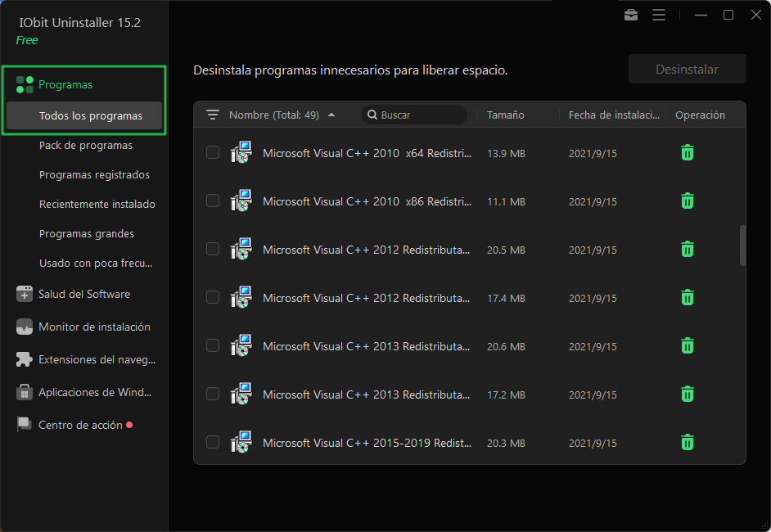Click installer icon of the 20.6 MB program
Screen dimensions: 771x532
(241, 345)
